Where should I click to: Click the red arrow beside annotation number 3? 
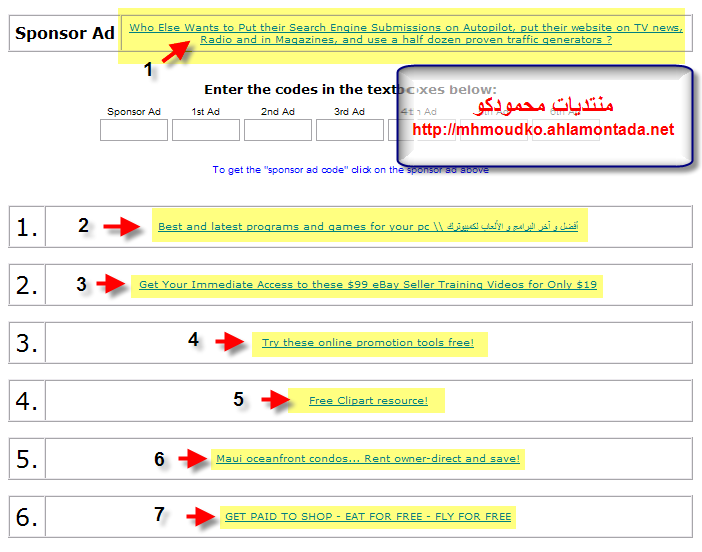click(x=112, y=285)
